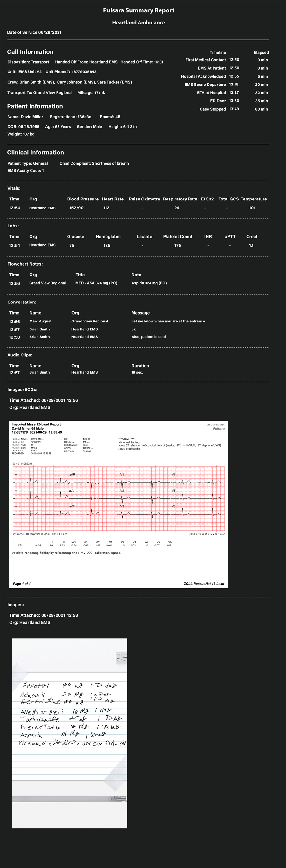Click the 'Vitals:' section label
Image resolution: width=286 pixels, height=868 pixels.
coord(14,188)
